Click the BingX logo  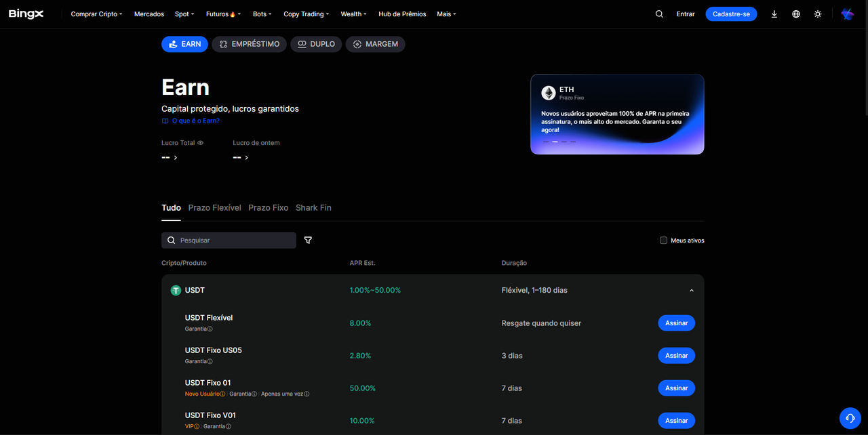pos(26,14)
